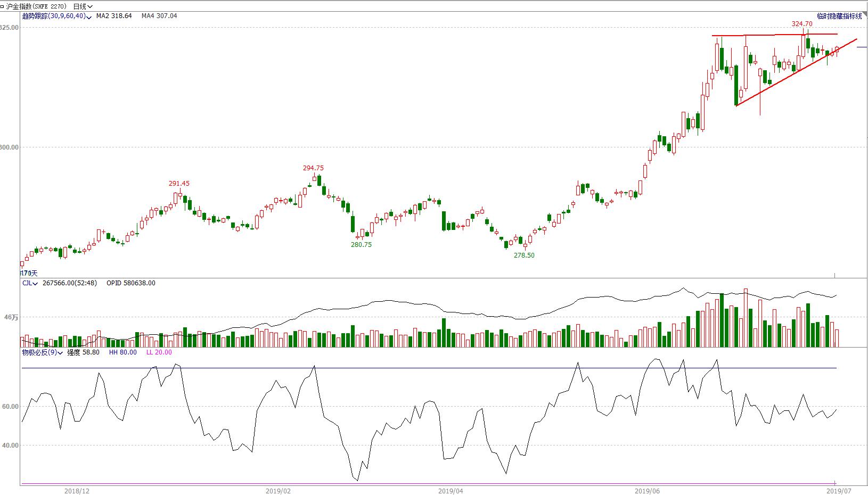Click the OPID 580638.00 open interest label

point(131,283)
